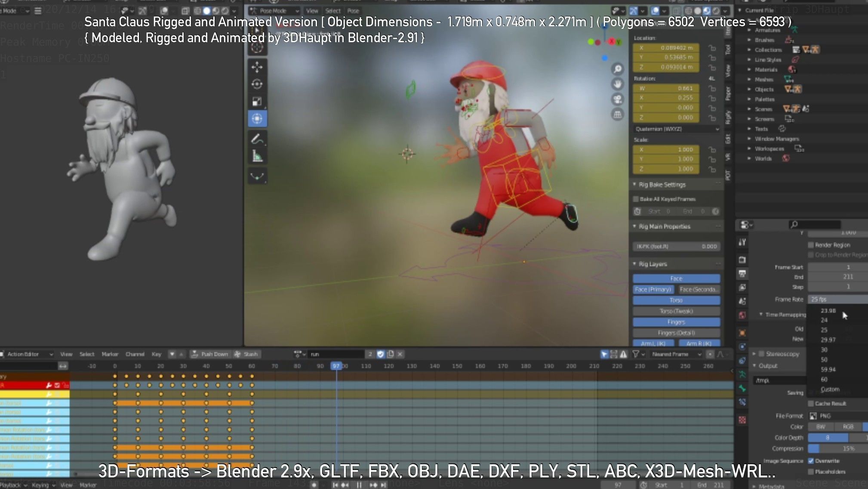This screenshot has width=868, height=489.
Task: Expand the Materials entry in outliner
Action: [749, 70]
